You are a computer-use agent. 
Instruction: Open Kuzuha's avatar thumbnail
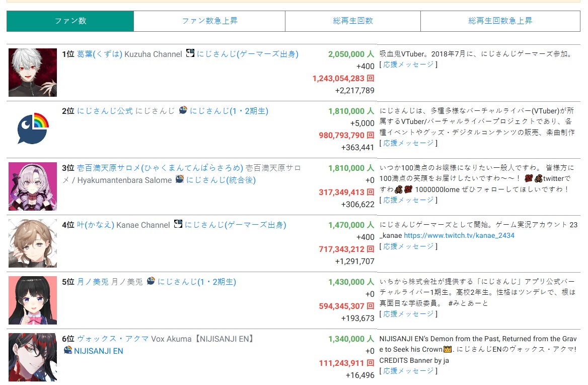[x=33, y=73]
